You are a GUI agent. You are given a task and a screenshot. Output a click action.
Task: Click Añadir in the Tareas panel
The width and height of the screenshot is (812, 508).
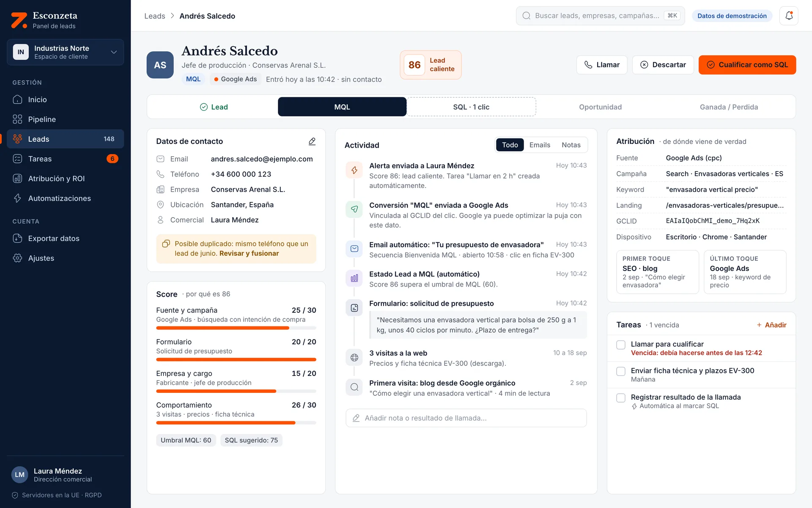[771, 325]
